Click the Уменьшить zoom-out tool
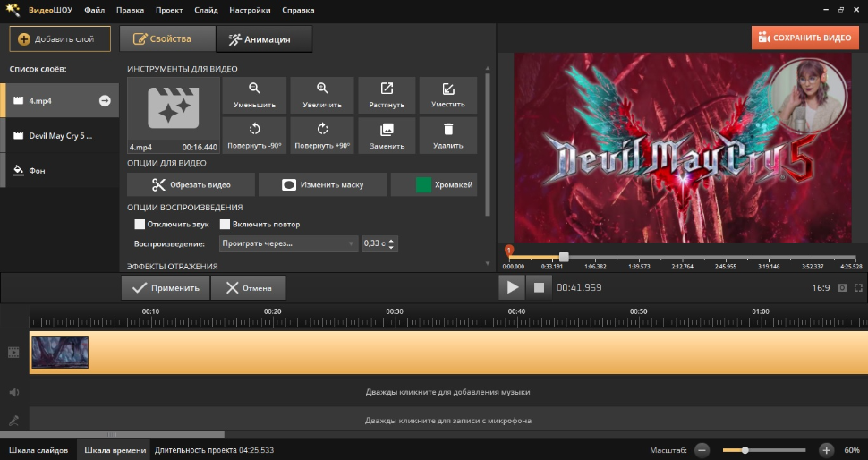 coord(254,95)
